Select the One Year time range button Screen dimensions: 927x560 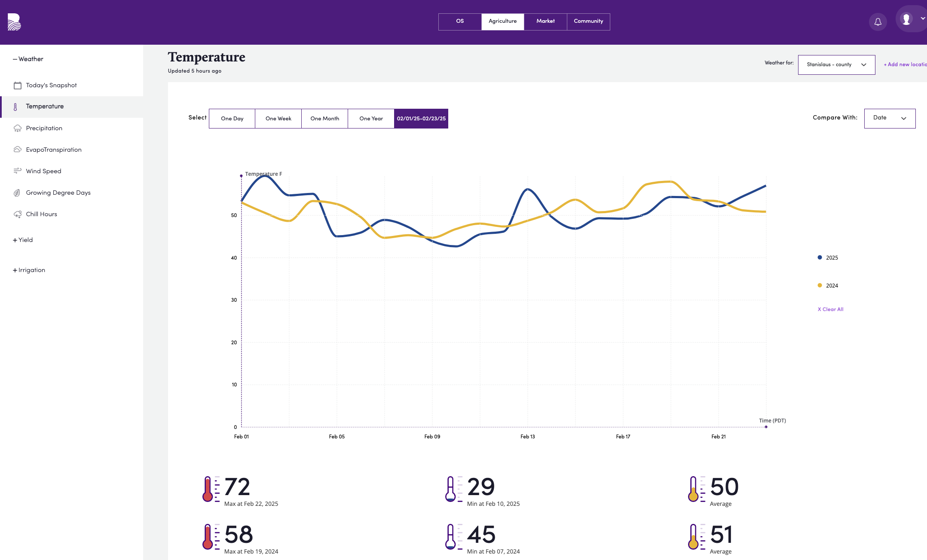tap(371, 118)
